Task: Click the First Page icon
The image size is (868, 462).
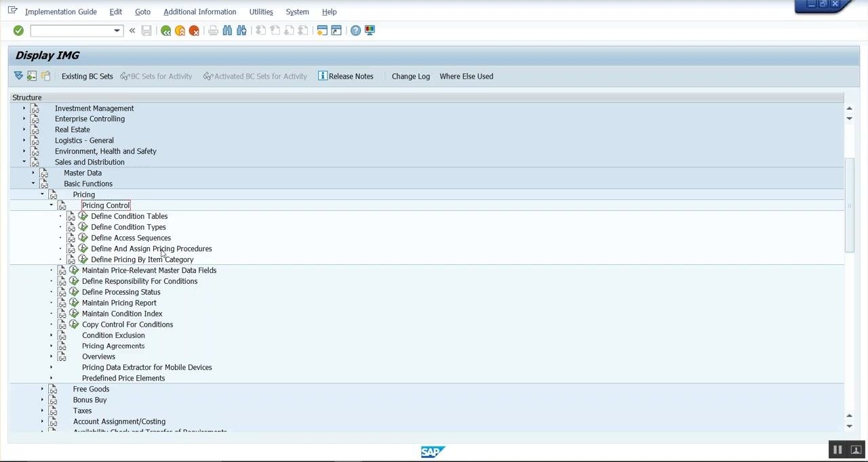Action: coord(260,30)
